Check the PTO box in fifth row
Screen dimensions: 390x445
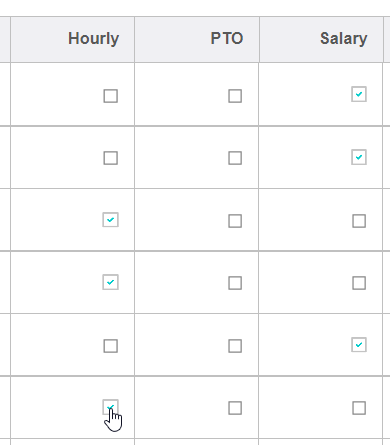235,346
